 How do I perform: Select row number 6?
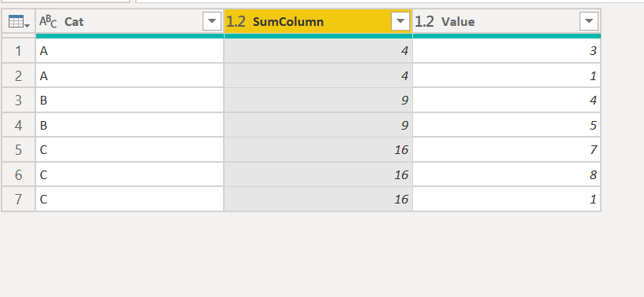pos(19,174)
